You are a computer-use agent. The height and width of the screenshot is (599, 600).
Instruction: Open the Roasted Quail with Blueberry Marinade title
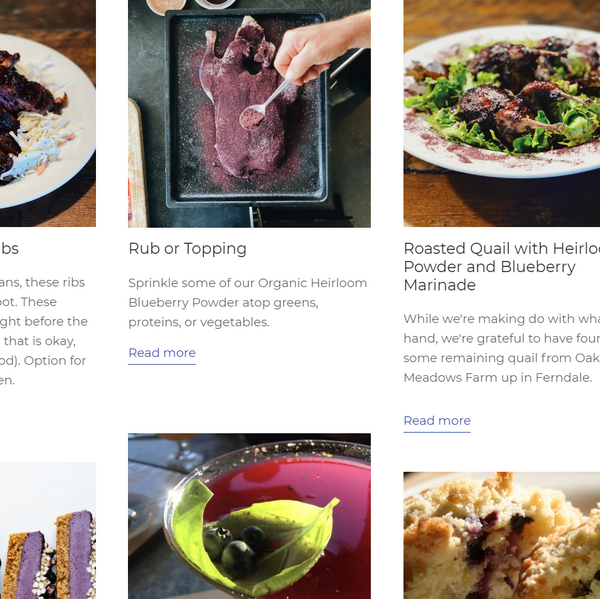(501, 267)
